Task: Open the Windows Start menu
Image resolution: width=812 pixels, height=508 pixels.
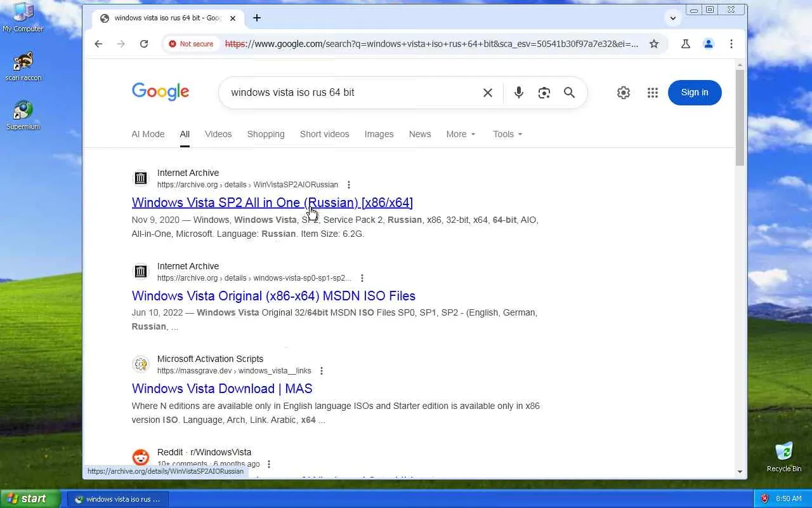Action: coord(30,499)
